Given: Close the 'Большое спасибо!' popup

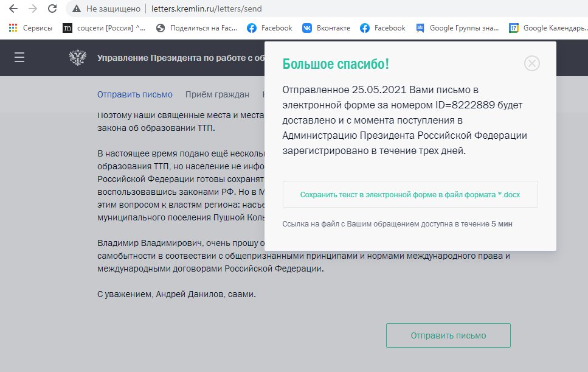Looking at the screenshot, I should (x=531, y=63).
